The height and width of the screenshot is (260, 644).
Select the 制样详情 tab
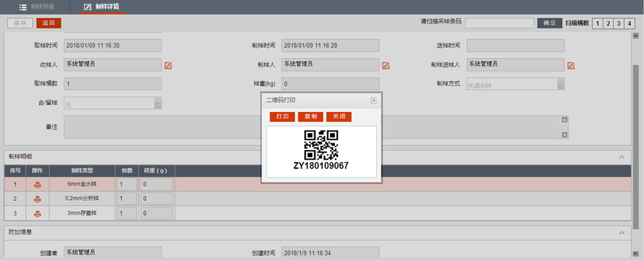[101, 6]
